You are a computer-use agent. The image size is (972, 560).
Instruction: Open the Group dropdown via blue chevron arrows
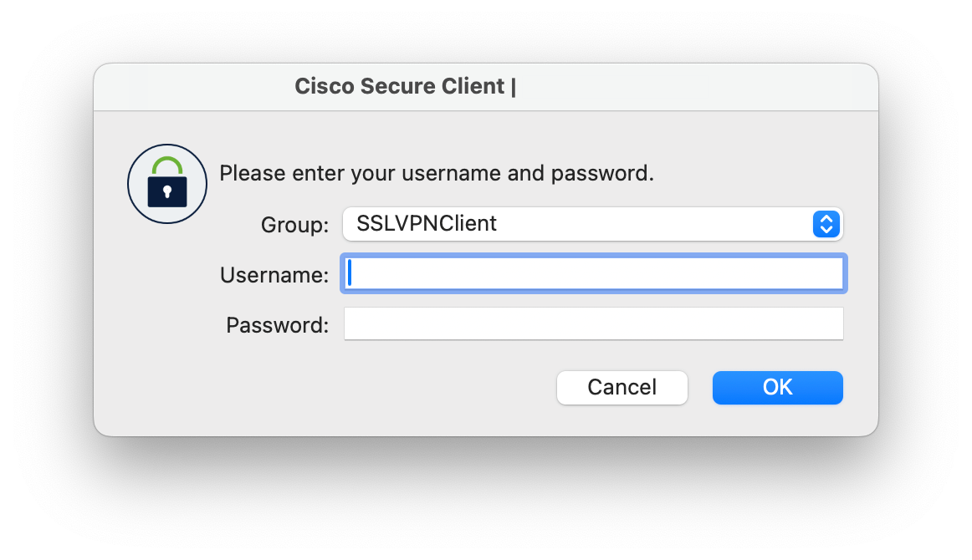[x=826, y=224]
